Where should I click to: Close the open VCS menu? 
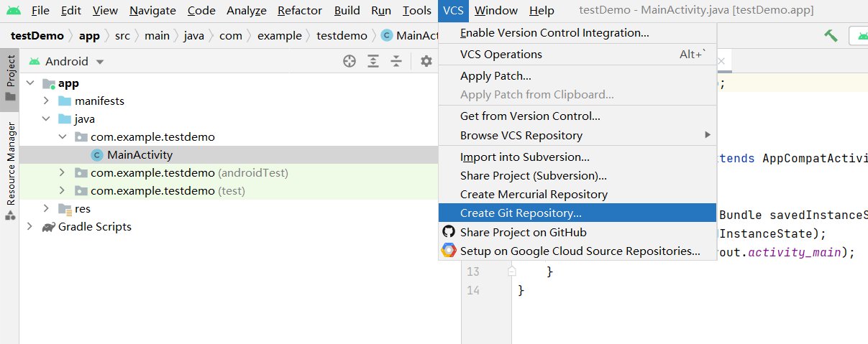453,11
